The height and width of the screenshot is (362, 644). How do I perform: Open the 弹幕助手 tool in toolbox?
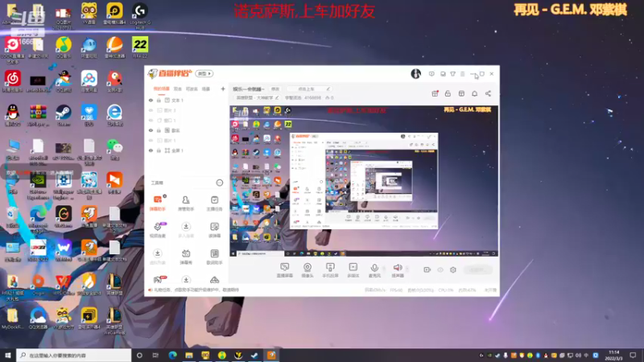pyautogui.click(x=157, y=203)
